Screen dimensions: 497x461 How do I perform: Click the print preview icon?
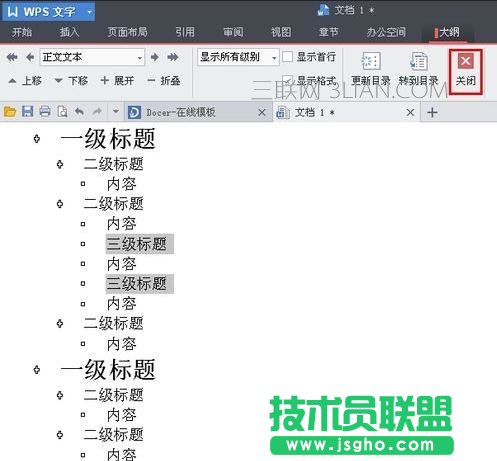pos(62,112)
